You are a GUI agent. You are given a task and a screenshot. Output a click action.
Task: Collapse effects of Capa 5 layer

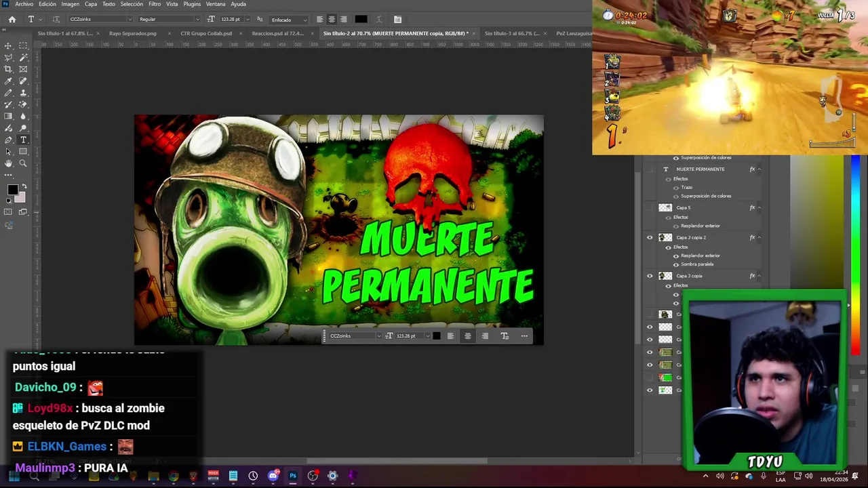[759, 207]
